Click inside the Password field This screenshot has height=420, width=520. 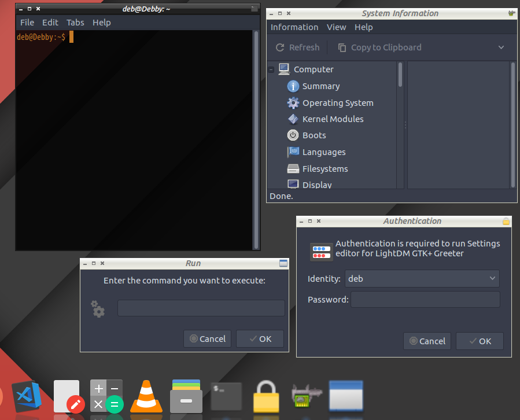tap(425, 299)
